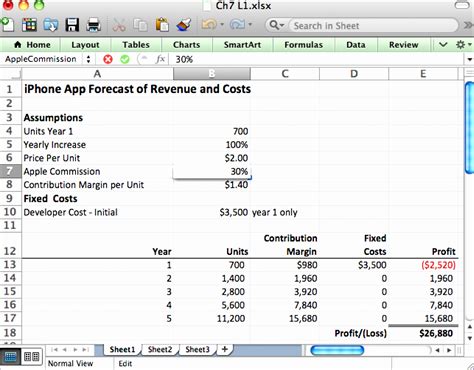Select row 7 header
This screenshot has height=370, width=474.
(x=10, y=171)
